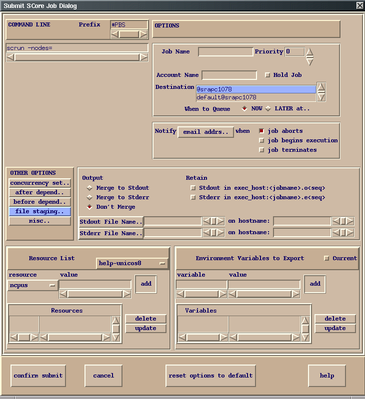Click down arrow of Destination list scrollbar

pyautogui.click(x=321, y=97)
